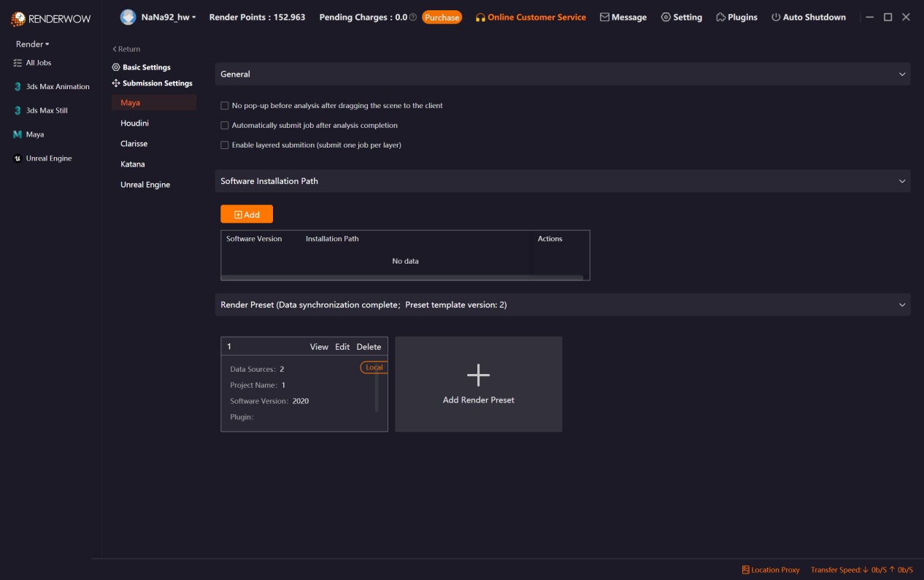924x580 pixels.
Task: Click the Software Version column header
Action: tap(254, 239)
